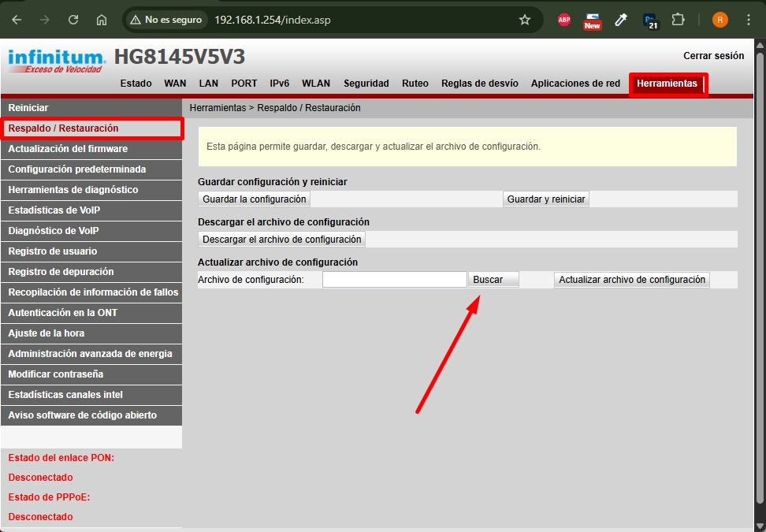
Task: Bookmark this page with the star icon
Action: (x=525, y=20)
